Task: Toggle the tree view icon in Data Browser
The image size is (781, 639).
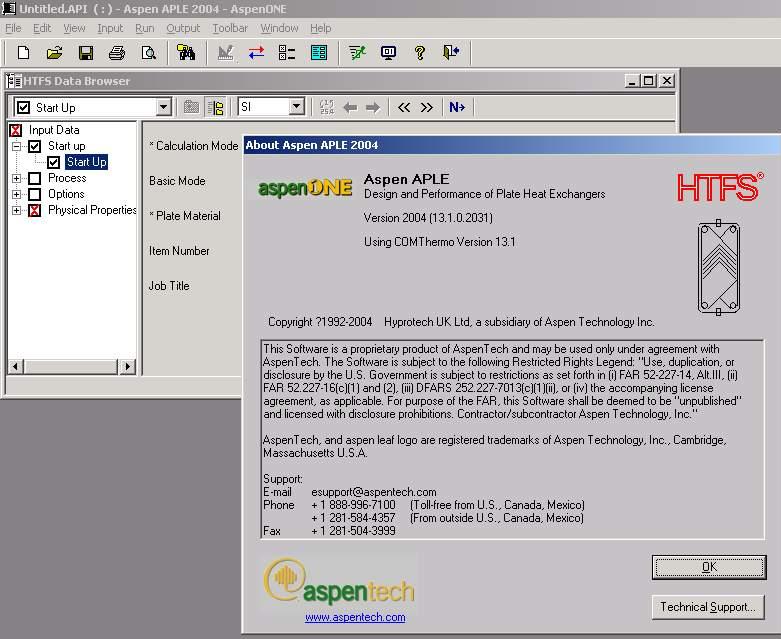Action: 216,107
